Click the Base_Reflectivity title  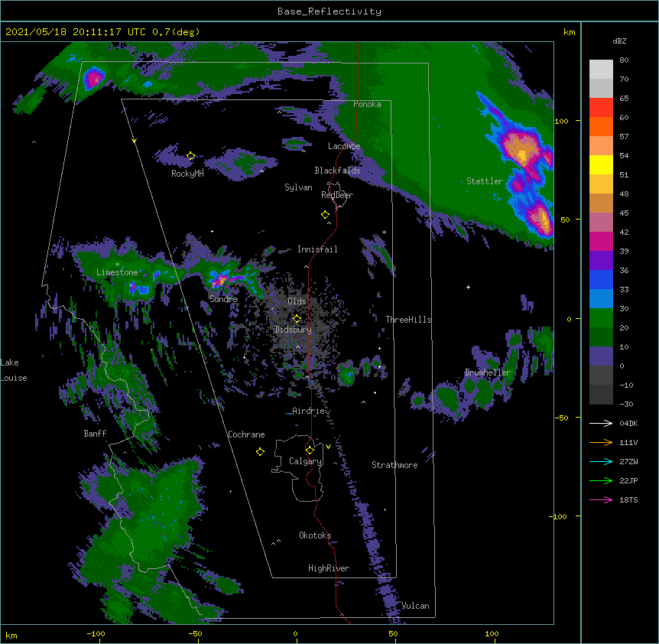coord(329,11)
